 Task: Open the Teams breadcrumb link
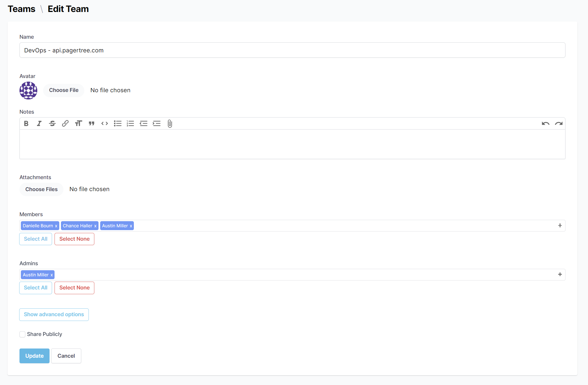point(21,9)
